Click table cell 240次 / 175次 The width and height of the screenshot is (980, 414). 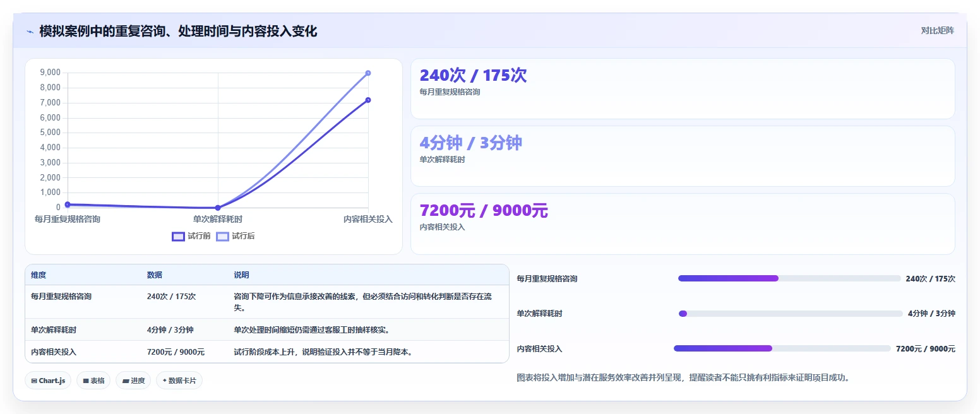[x=172, y=296]
